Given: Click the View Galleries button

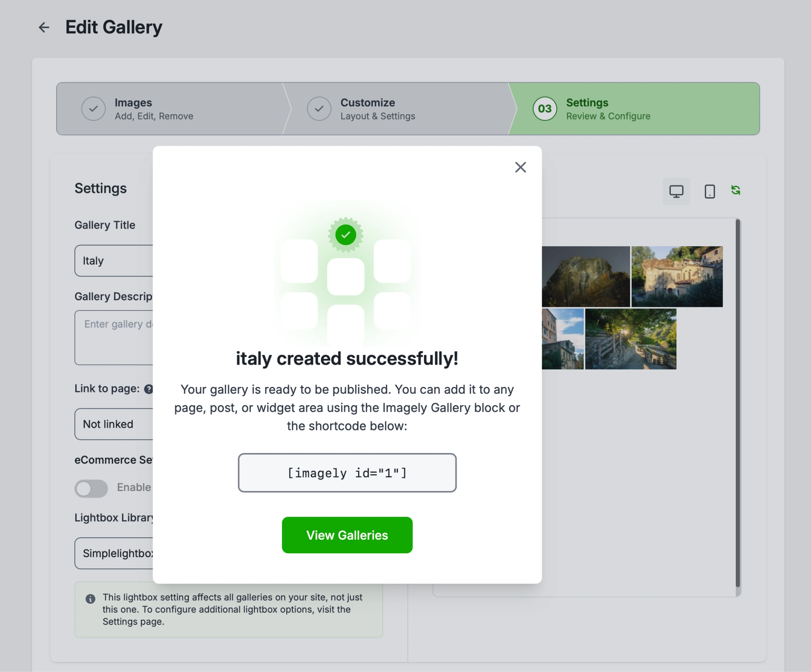Looking at the screenshot, I should [347, 535].
